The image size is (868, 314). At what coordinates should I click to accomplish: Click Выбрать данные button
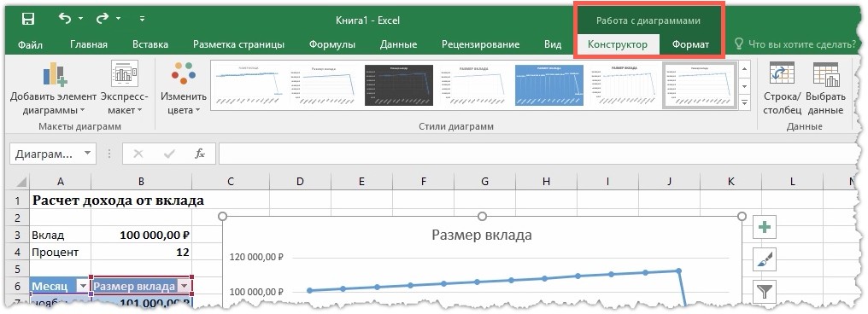point(825,89)
